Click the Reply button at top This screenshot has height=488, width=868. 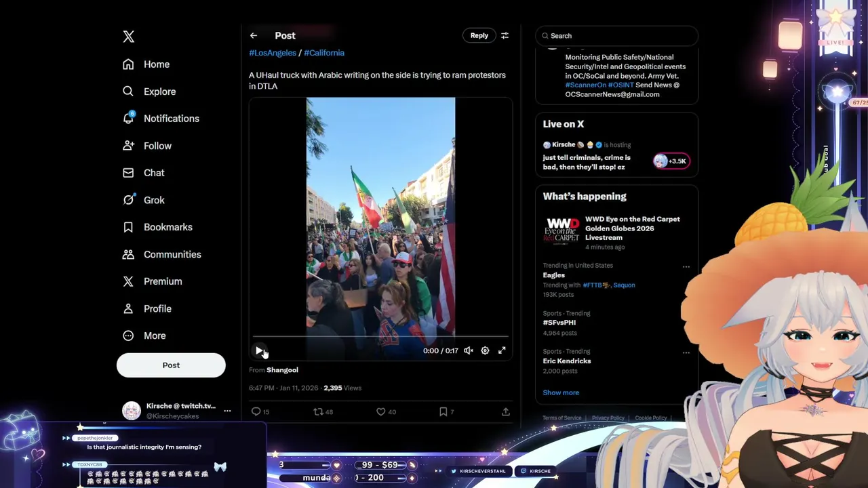(479, 36)
